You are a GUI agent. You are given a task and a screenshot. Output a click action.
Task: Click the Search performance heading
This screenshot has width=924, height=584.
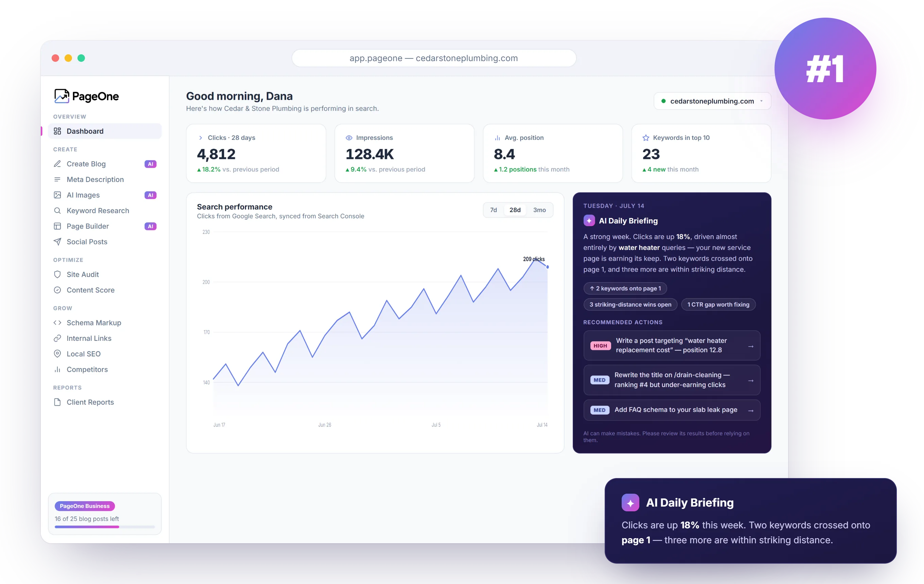click(x=234, y=207)
